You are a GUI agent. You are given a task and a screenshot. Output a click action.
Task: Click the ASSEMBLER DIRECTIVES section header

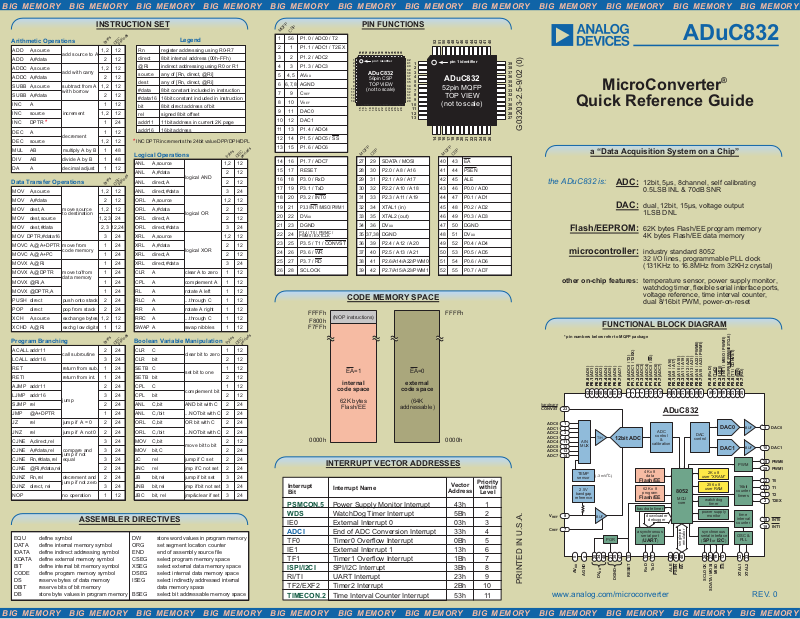pyautogui.click(x=130, y=519)
